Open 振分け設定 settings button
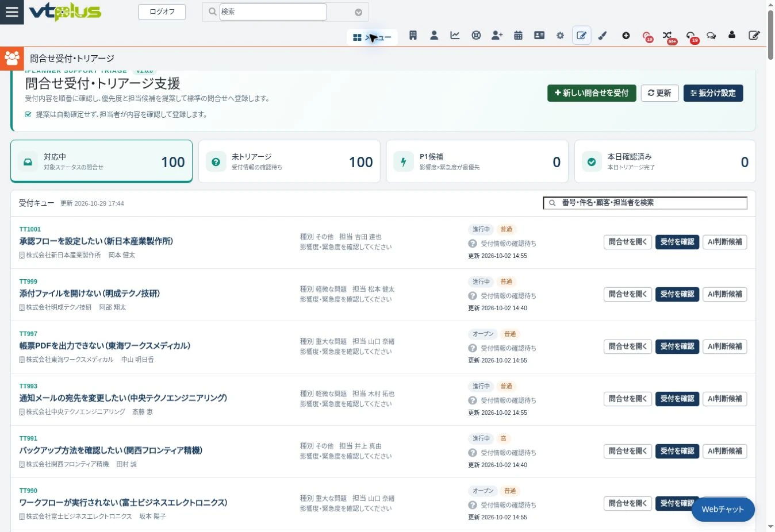This screenshot has height=532, width=775. point(713,93)
